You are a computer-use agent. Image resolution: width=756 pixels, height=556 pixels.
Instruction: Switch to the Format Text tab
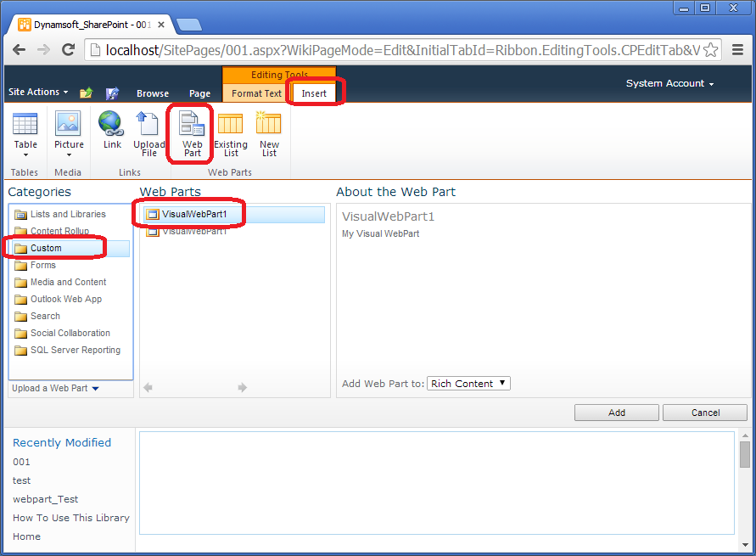click(256, 93)
